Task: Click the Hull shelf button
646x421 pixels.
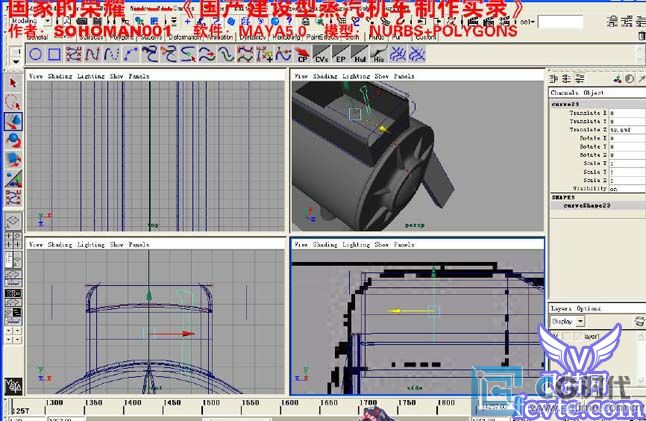Action: (x=360, y=54)
